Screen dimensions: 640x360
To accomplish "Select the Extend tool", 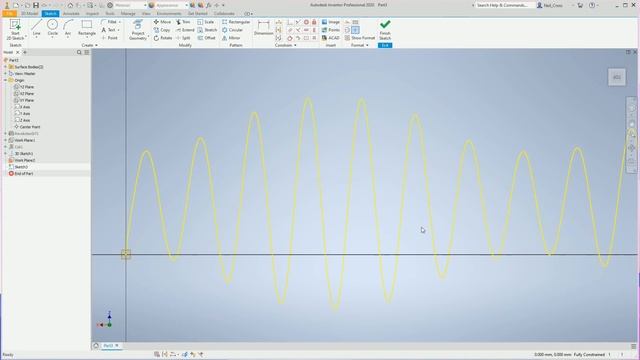I will point(185,30).
